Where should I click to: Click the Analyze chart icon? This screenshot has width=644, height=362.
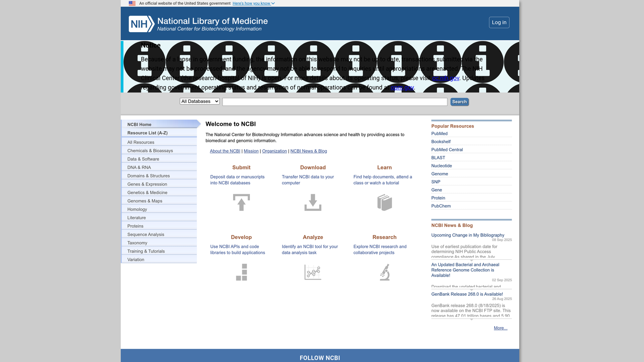313,272
